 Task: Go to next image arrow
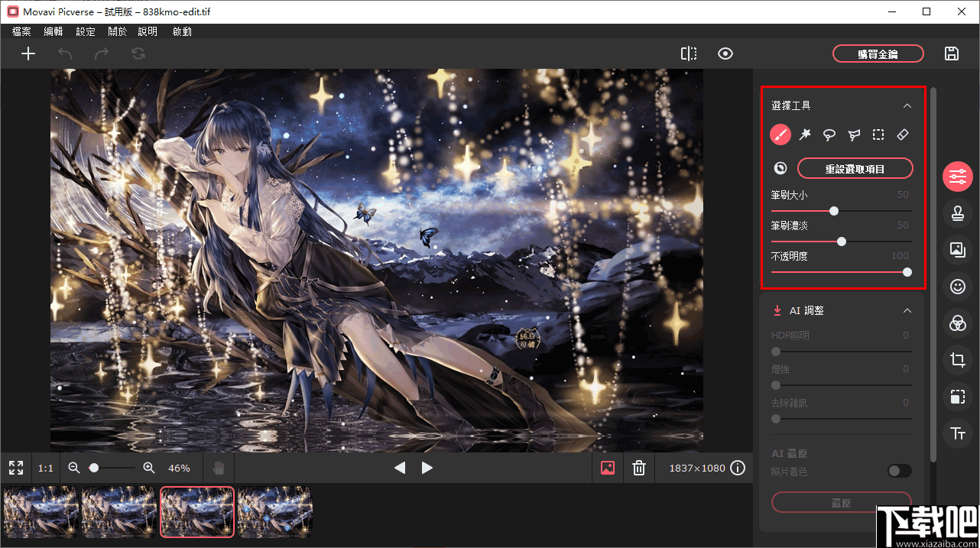click(427, 468)
